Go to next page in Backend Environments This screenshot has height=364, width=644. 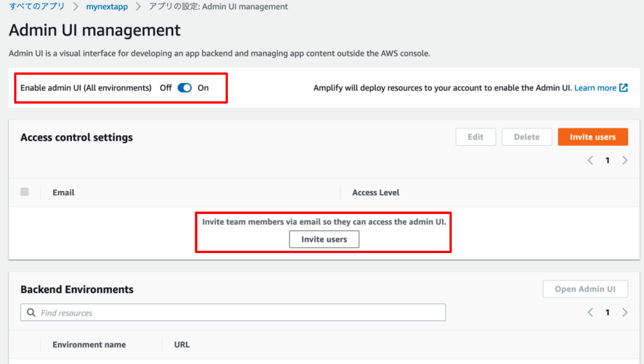pyautogui.click(x=625, y=312)
